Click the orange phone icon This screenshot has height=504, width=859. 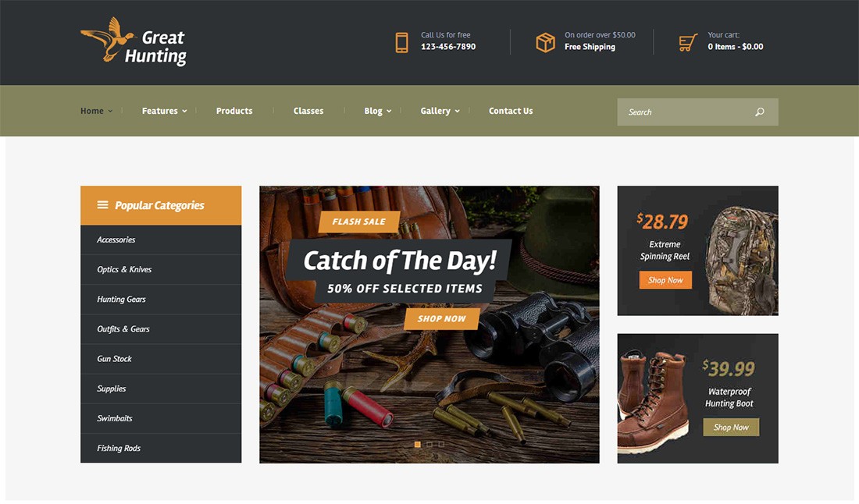click(x=401, y=42)
